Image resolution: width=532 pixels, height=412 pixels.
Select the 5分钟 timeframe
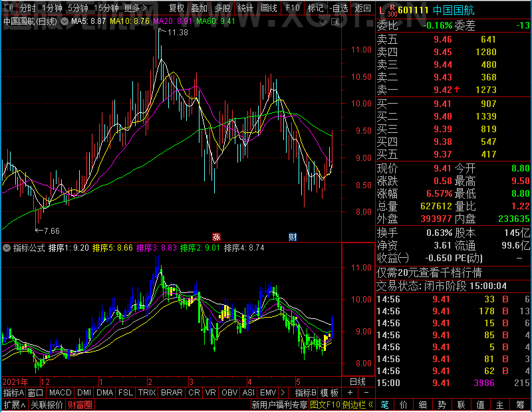click(x=78, y=8)
